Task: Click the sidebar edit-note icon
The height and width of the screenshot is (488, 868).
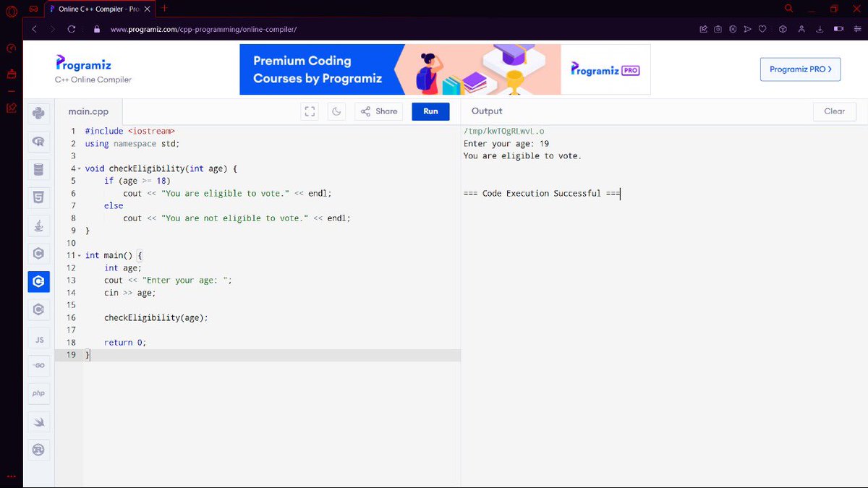Action: pyautogui.click(x=11, y=108)
